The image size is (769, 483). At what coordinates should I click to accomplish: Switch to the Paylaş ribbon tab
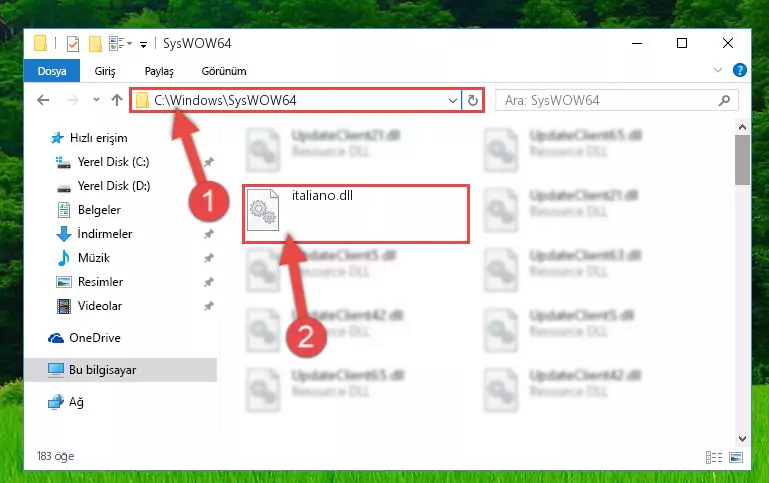159,71
